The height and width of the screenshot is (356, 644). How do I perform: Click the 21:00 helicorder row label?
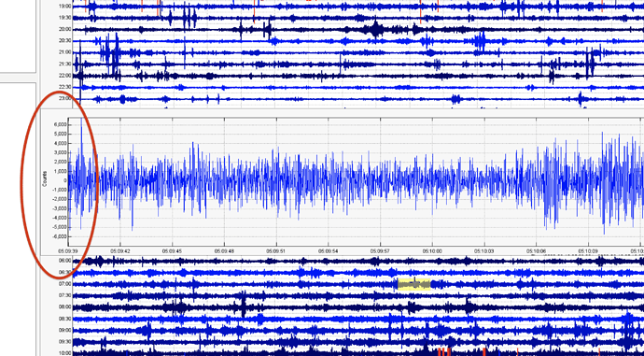point(65,52)
